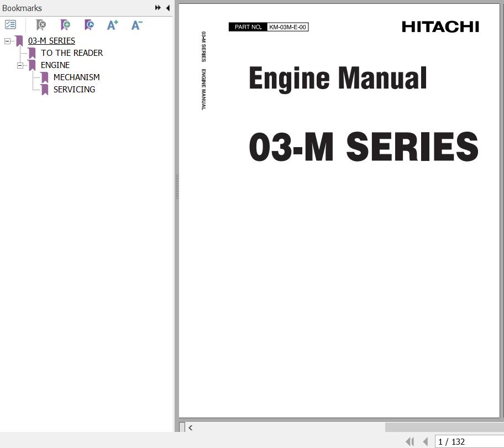Viewport: 504px width, 448px height.
Task: Click vertical 'ENGINE MANUAL' spine text
Action: click(203, 90)
